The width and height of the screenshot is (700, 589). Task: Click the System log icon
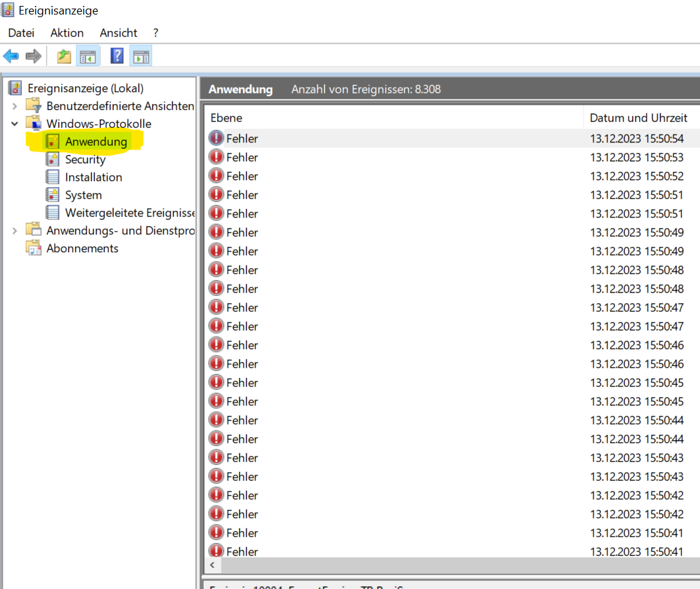[x=52, y=195]
